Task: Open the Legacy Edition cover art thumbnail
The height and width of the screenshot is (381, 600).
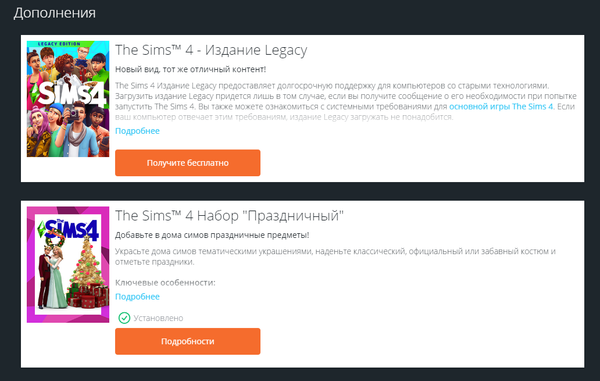Action: (68, 99)
